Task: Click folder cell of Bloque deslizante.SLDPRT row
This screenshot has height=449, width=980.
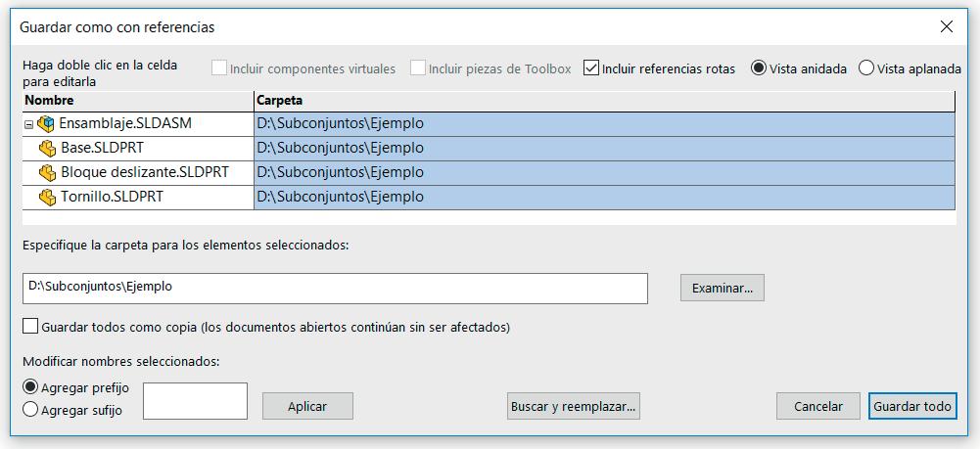Action: coord(604,173)
